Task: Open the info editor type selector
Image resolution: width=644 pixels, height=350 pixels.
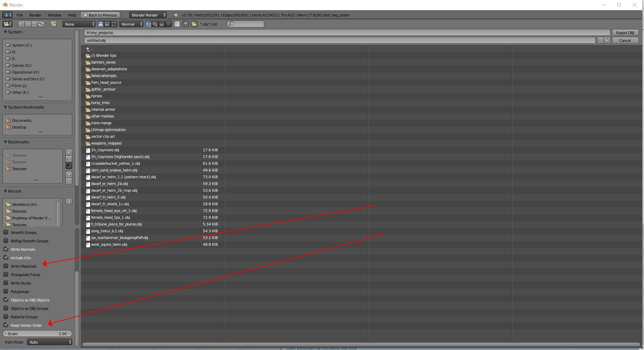Action: pyautogui.click(x=7, y=15)
